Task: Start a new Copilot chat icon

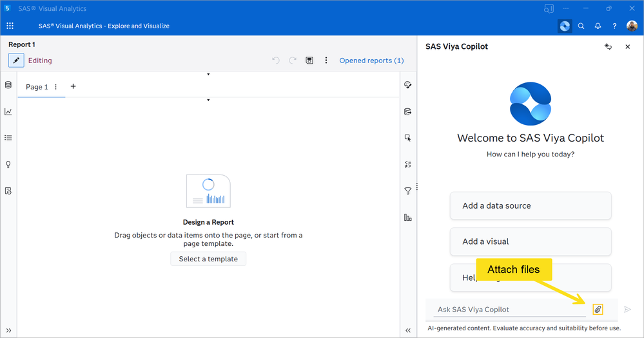Action: (609, 47)
